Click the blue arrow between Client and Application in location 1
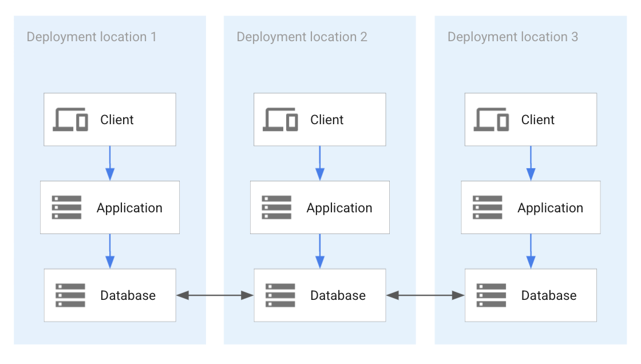The height and width of the screenshot is (364, 641). point(110,161)
